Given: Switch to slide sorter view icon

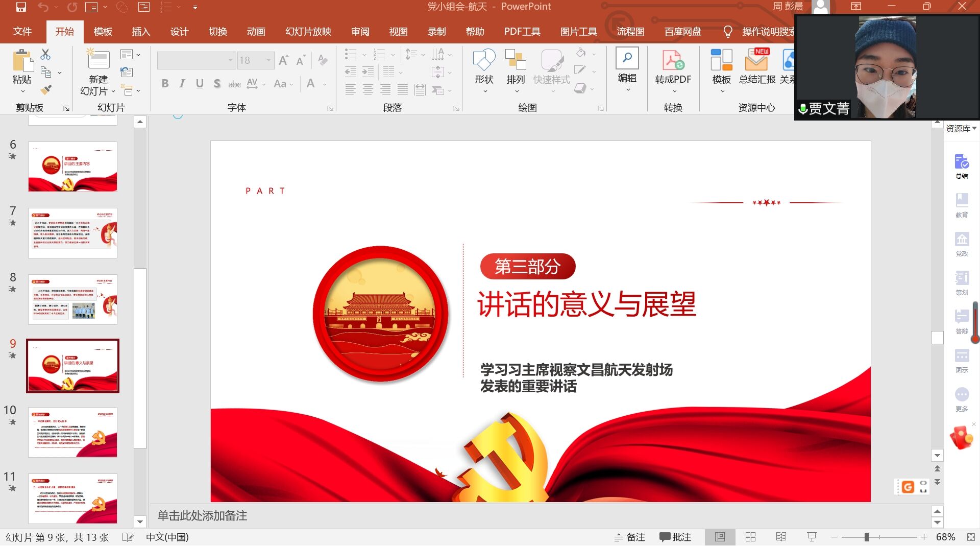Looking at the screenshot, I should (750, 537).
